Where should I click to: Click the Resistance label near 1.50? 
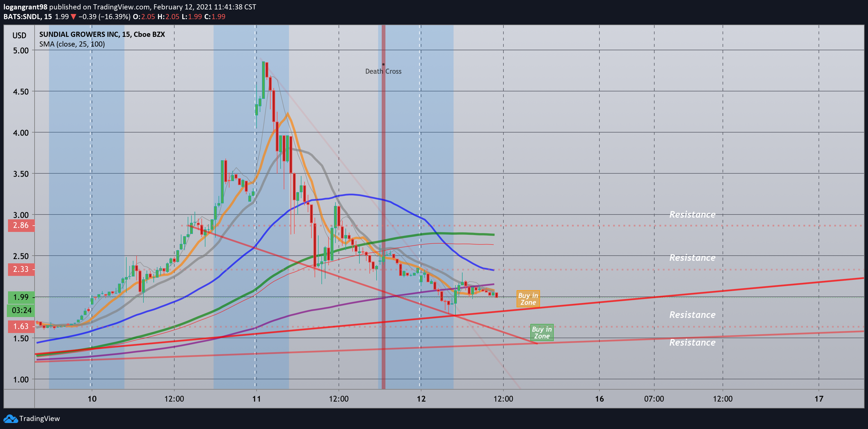(692, 342)
